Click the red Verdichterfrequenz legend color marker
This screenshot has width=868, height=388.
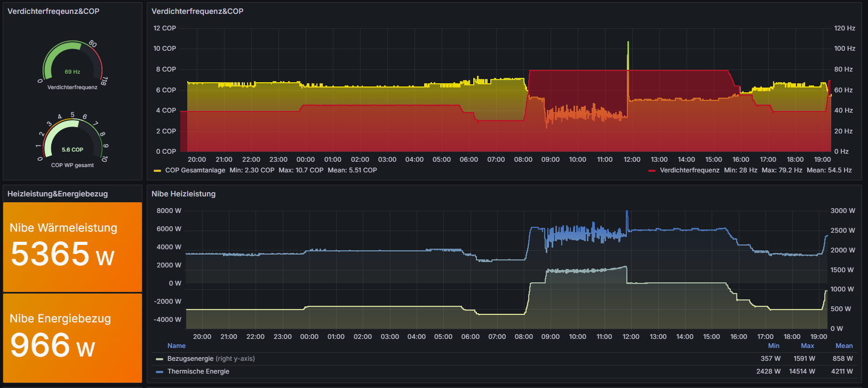(651, 171)
